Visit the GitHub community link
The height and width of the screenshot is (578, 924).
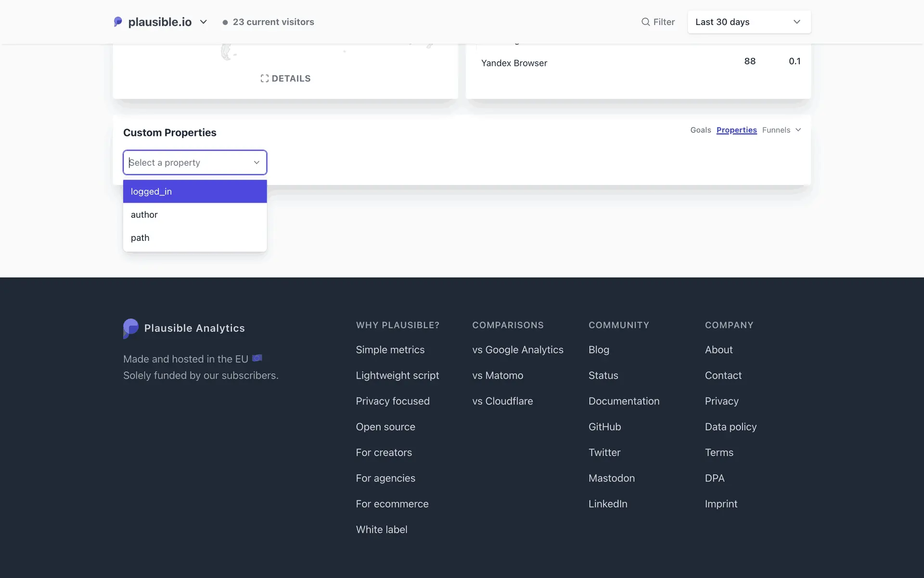click(x=604, y=427)
